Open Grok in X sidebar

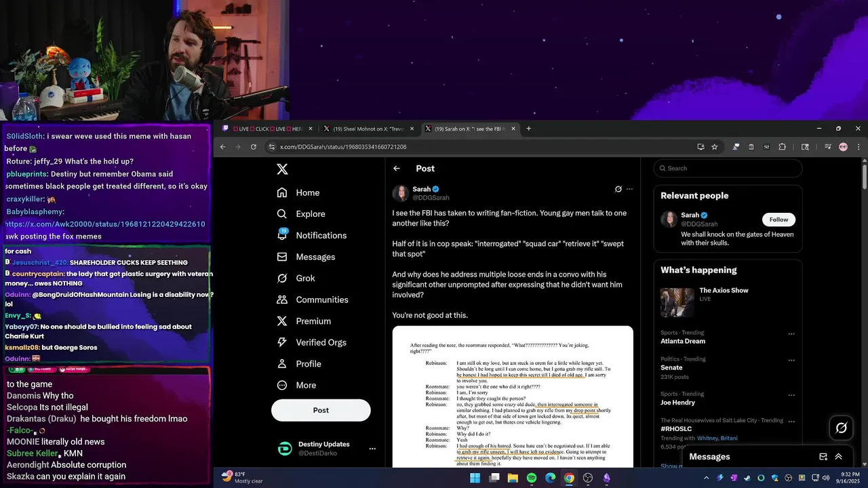296,279
